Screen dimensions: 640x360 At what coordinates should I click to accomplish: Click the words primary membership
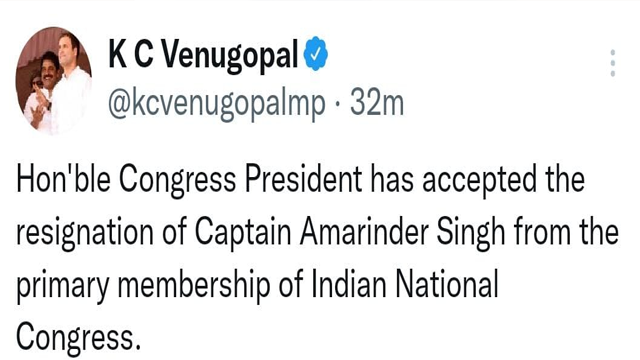tap(143, 286)
